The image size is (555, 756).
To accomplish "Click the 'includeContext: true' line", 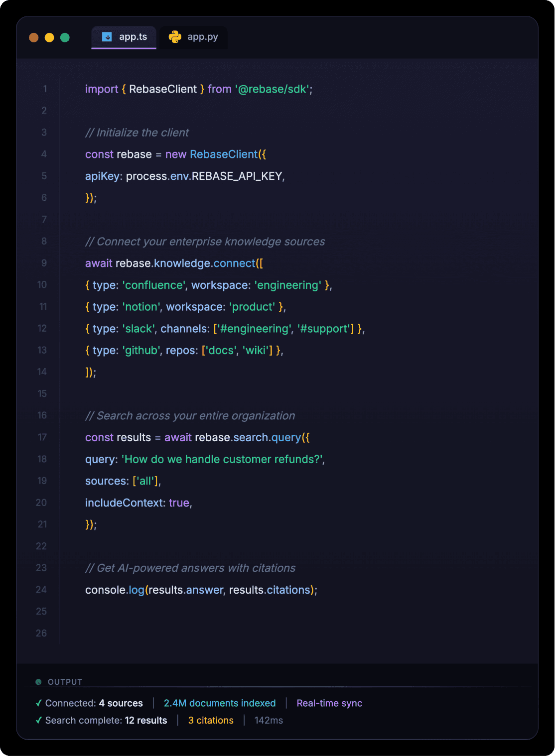I will [139, 503].
